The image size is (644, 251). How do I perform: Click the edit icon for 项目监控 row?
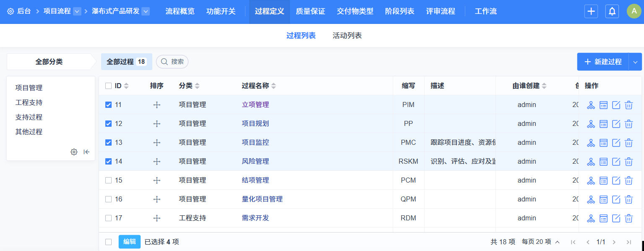616,143
